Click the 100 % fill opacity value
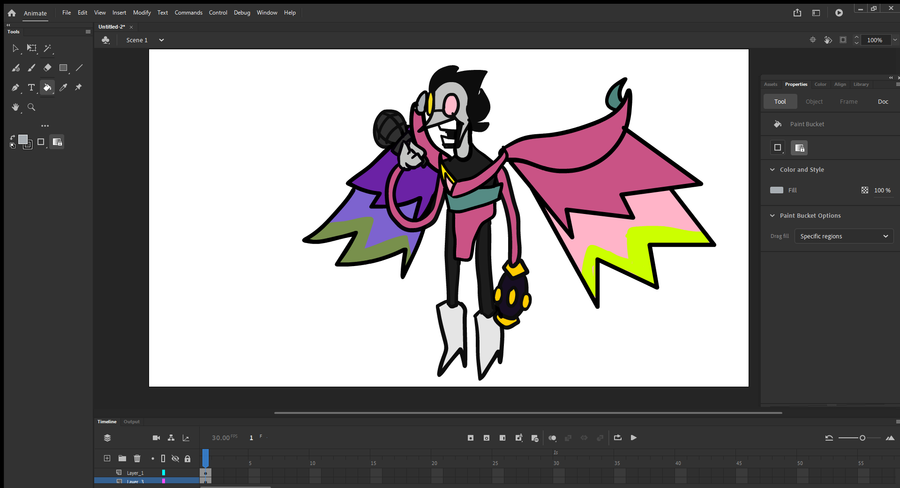The height and width of the screenshot is (488, 900). coord(882,190)
